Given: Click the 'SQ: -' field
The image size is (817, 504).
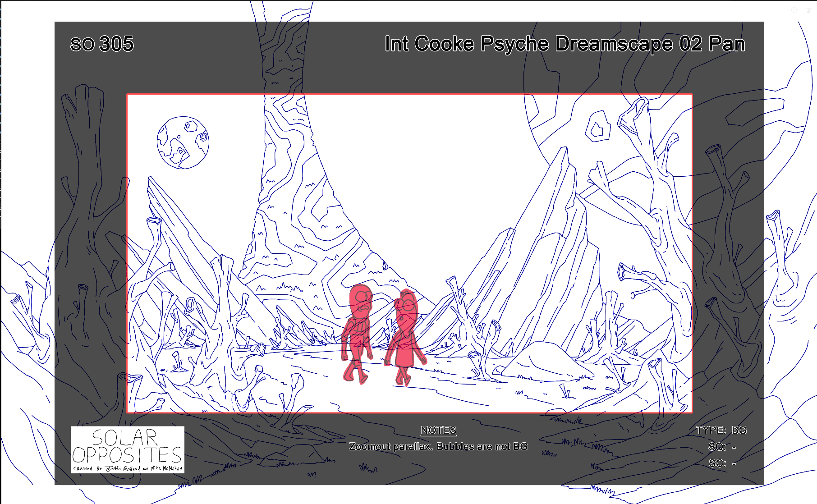Looking at the screenshot, I should [x=722, y=447].
